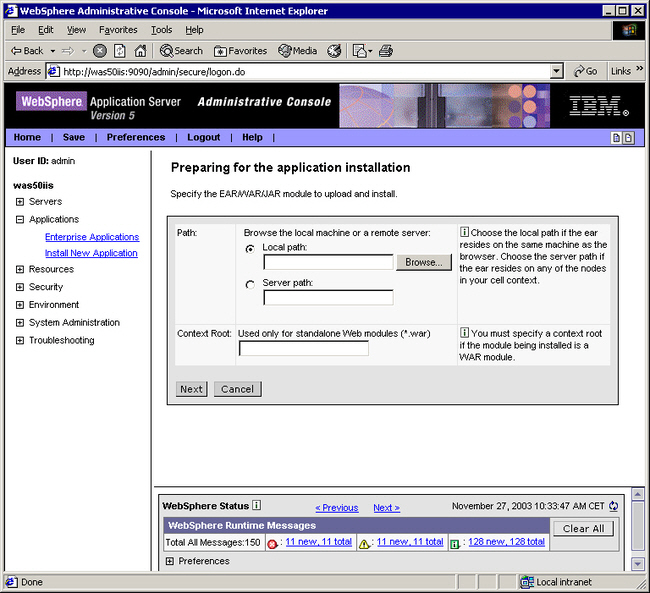The width and height of the screenshot is (650, 593).
Task: Click the Local intranet zone icon
Action: click(x=527, y=582)
